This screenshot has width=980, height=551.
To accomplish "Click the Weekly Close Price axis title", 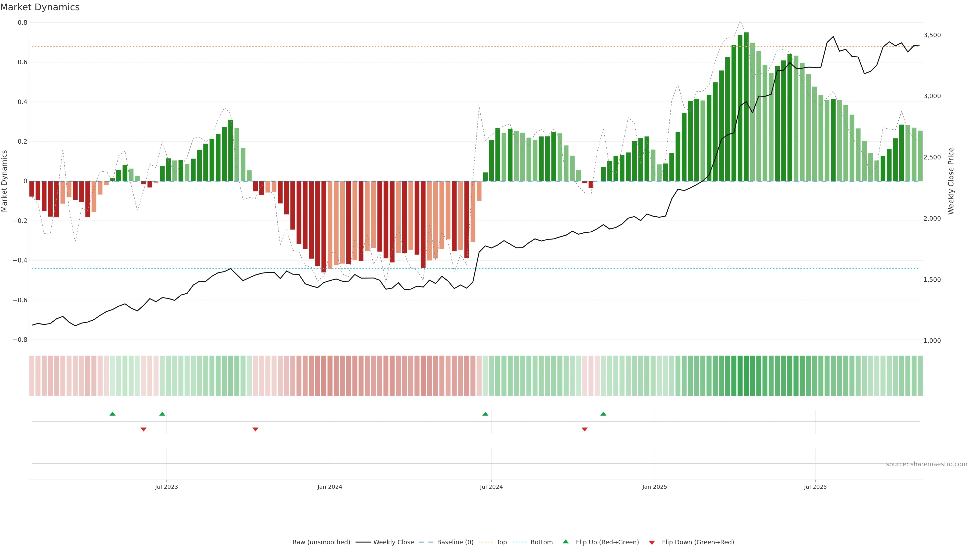I will coord(951,181).
